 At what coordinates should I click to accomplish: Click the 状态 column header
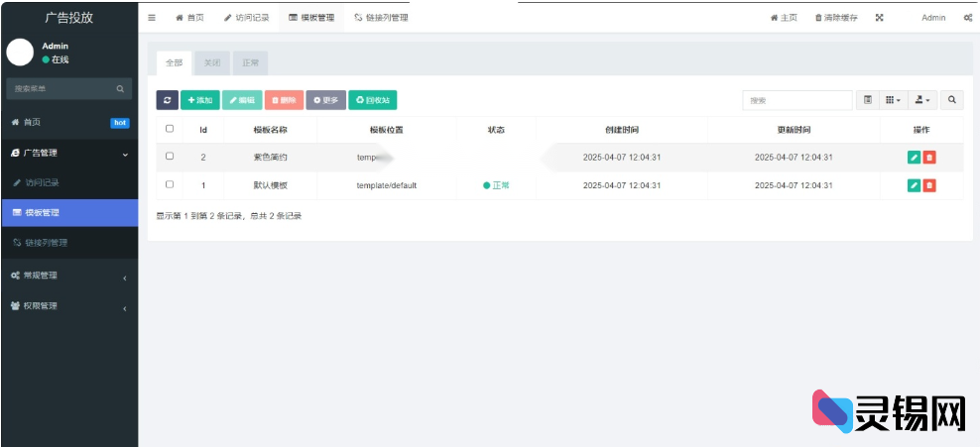coord(496,130)
